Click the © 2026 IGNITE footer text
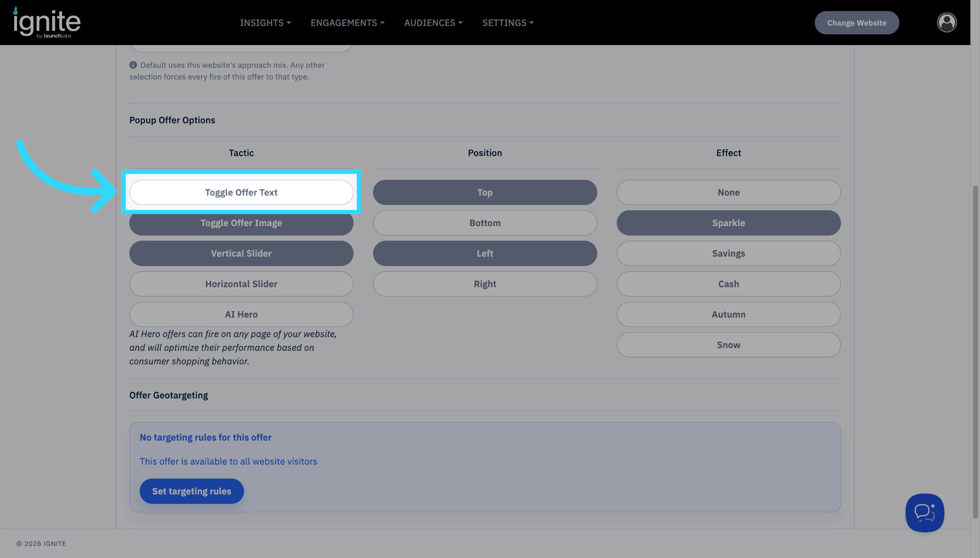 (x=41, y=544)
